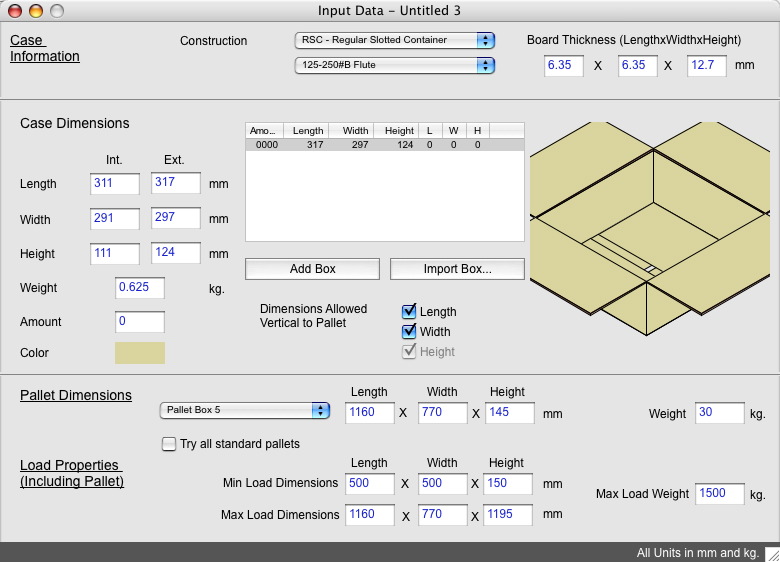Click the pallet Length field 1160

[x=370, y=413]
